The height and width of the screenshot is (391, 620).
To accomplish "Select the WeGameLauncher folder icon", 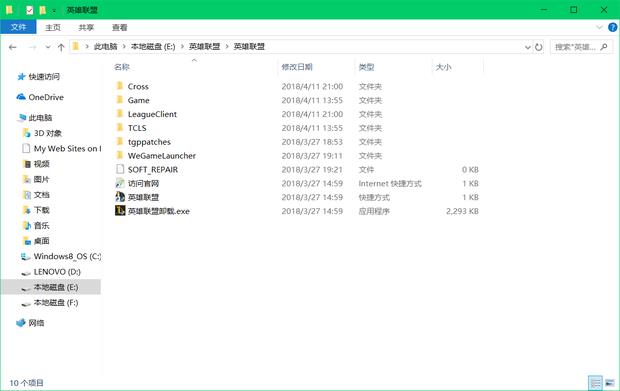I will (x=120, y=155).
